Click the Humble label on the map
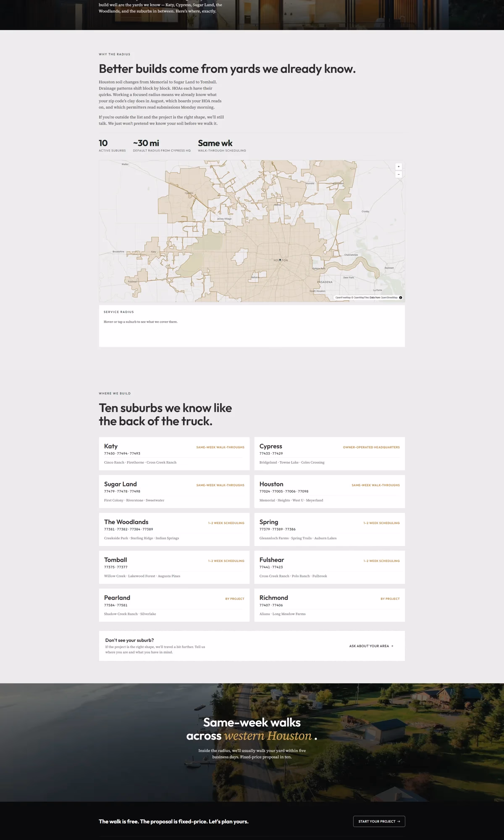Screen dimensions: 504x840 point(310,184)
